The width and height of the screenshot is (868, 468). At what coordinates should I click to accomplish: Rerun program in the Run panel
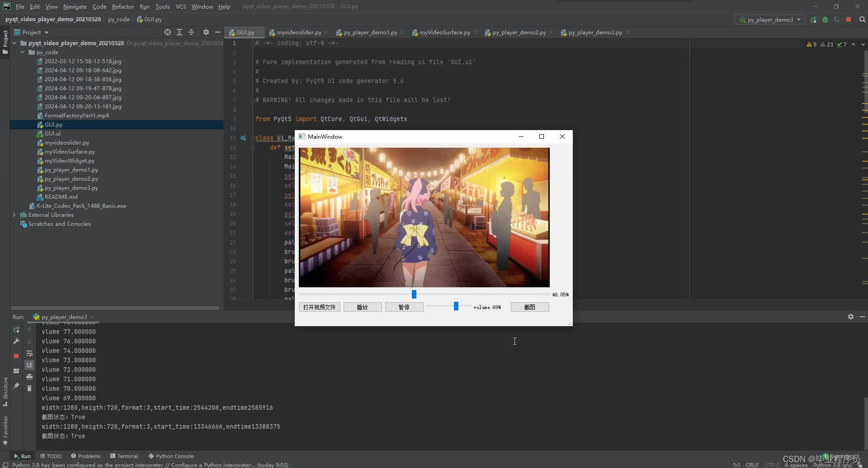(x=16, y=330)
